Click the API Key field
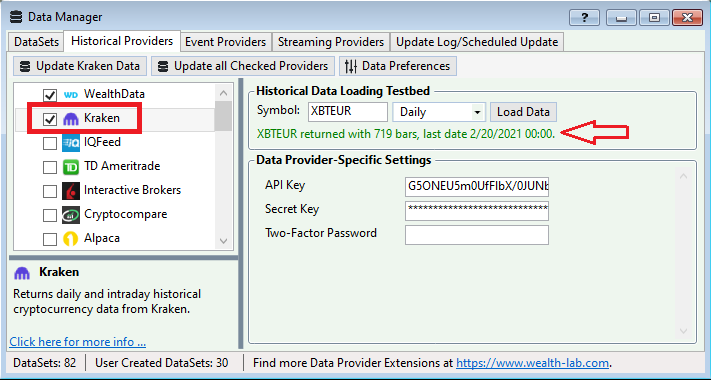 pyautogui.click(x=477, y=187)
